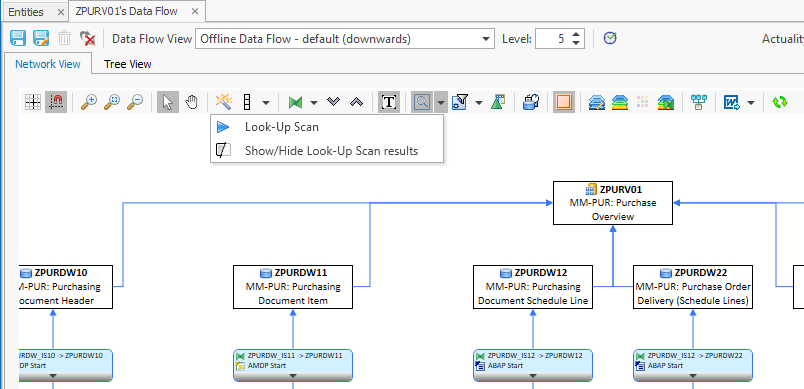Click the green refresh arrows icon
804x389 pixels.
click(779, 103)
